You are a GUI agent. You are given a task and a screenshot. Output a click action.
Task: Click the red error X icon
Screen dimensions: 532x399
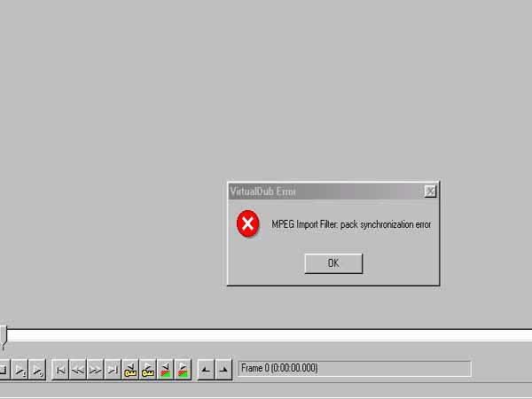coord(248,223)
